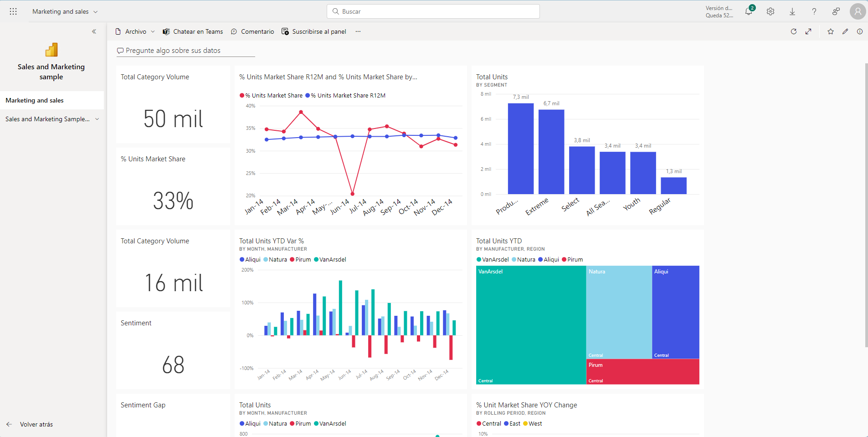868x437 pixels.
Task: Refresh the dashboard tiles
Action: click(x=794, y=31)
